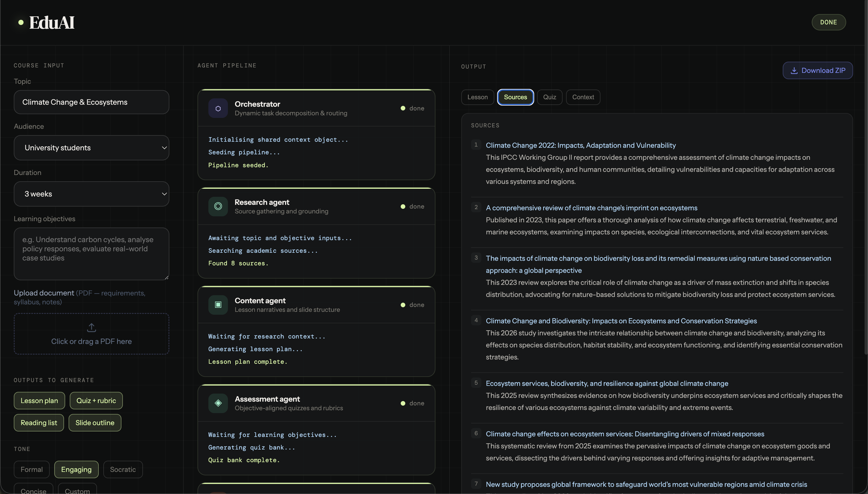Screen dimensions: 868x494
Task: Click the download icon in the Download ZIP button
Action: click(794, 71)
